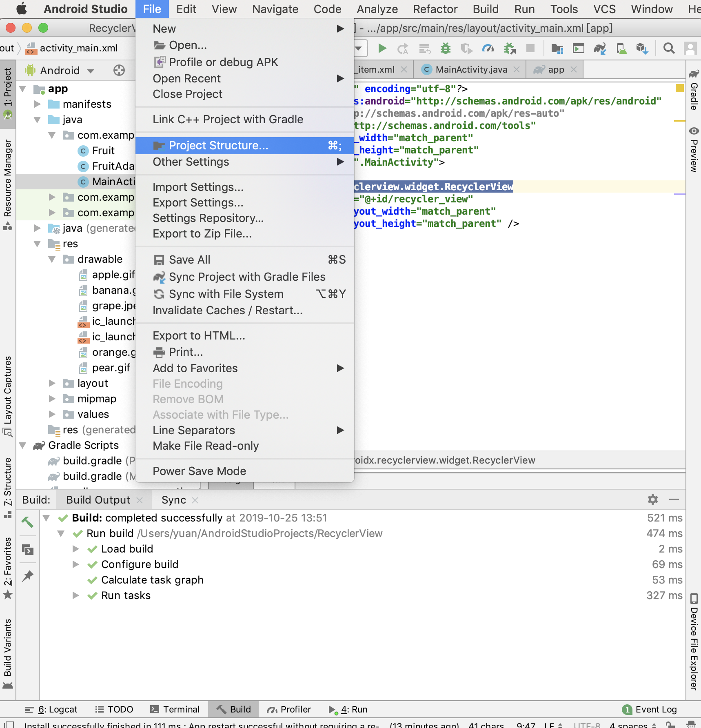Toggle the 2: Favorites tool window

click(8, 568)
